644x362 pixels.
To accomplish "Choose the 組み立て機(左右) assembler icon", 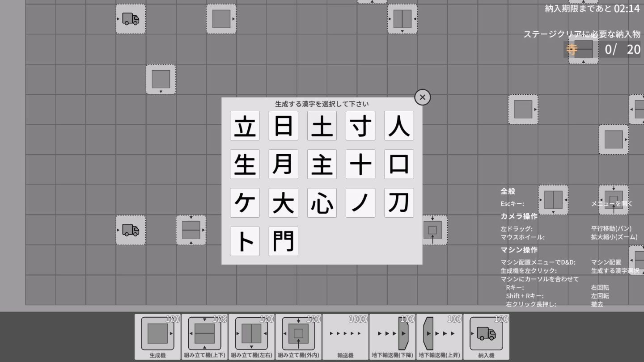I will [251, 337].
